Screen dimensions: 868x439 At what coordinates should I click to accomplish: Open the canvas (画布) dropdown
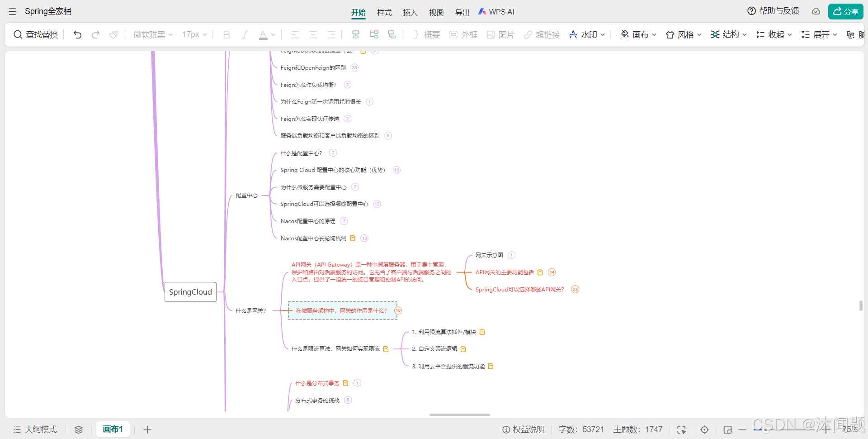(x=639, y=34)
